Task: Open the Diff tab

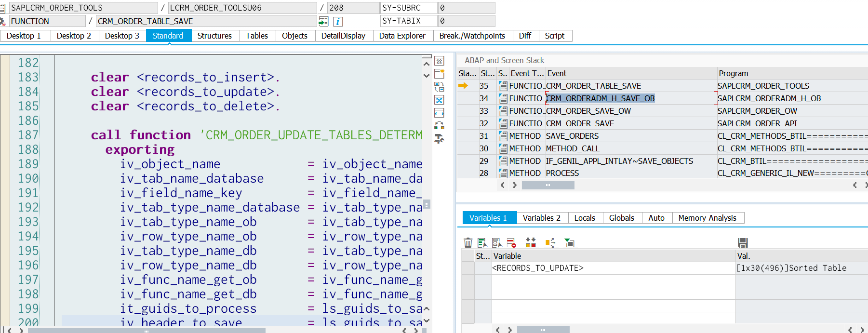Action: pyautogui.click(x=525, y=36)
